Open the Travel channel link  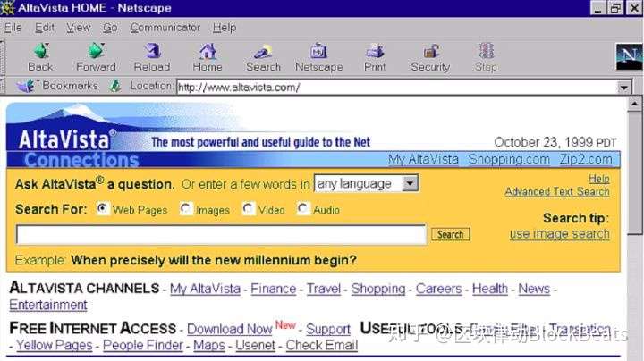click(x=324, y=289)
